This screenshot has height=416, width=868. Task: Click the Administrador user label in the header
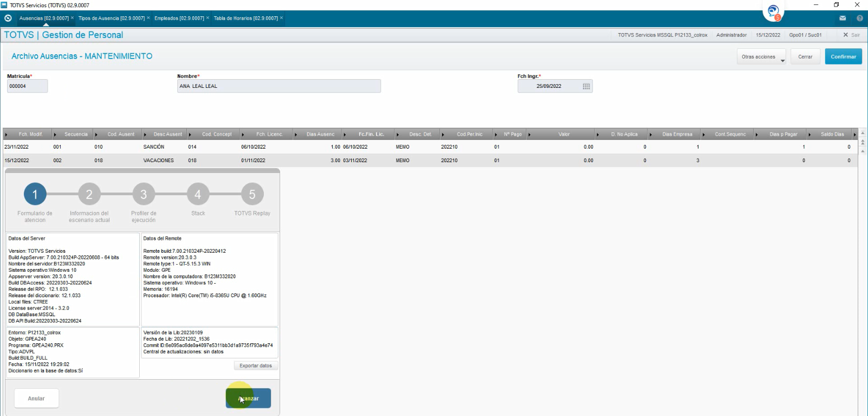731,35
